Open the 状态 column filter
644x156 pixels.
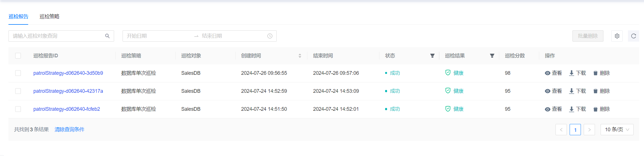[x=432, y=56]
